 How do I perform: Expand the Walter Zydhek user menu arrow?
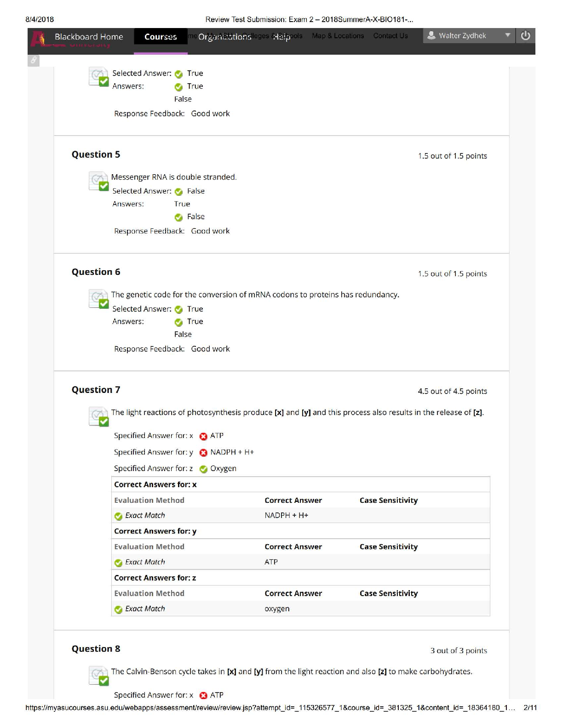pyautogui.click(x=507, y=35)
